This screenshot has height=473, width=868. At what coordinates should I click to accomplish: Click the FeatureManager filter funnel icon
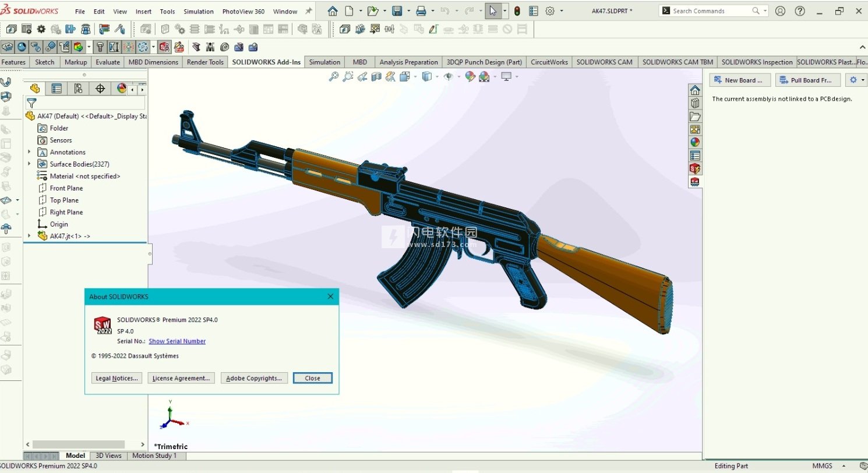click(32, 103)
